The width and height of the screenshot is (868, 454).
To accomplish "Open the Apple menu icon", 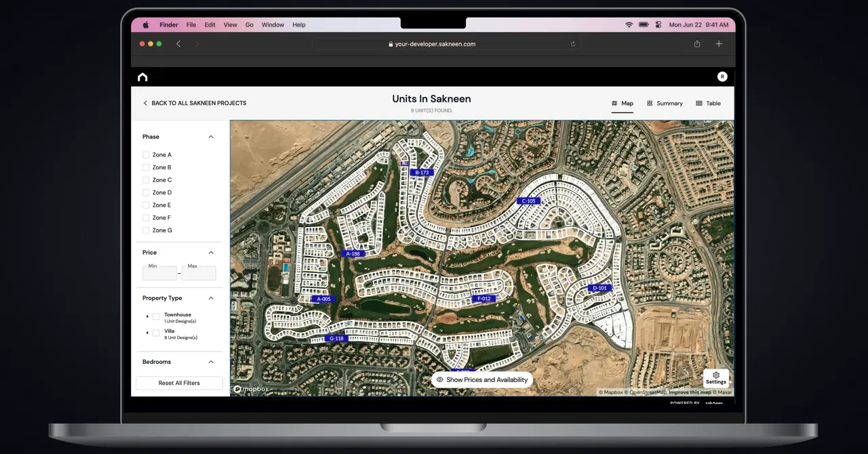I will [145, 24].
